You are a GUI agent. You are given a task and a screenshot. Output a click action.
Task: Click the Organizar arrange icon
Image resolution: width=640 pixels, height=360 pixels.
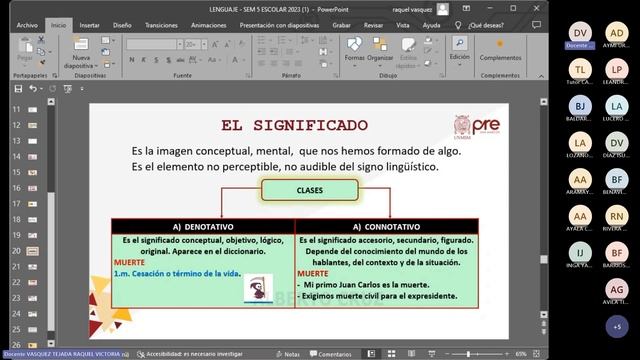380,44
